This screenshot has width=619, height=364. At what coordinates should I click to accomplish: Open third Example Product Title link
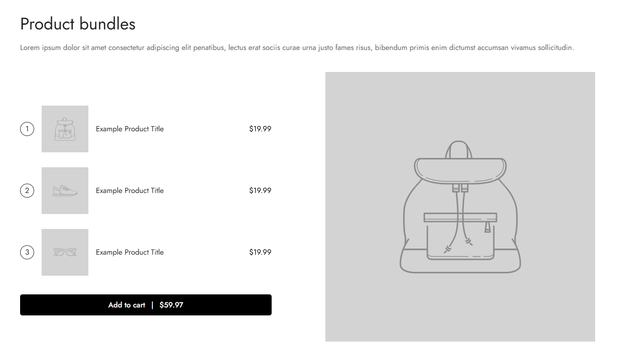(130, 252)
